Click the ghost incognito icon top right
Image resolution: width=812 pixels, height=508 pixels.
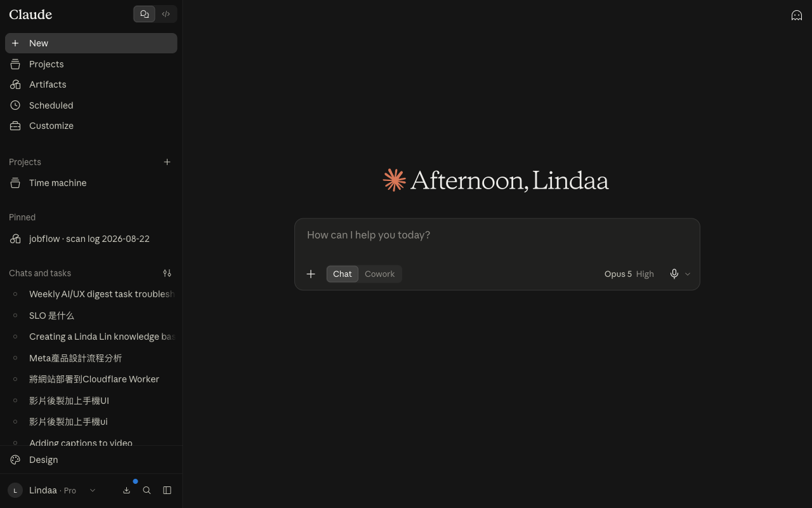click(797, 15)
